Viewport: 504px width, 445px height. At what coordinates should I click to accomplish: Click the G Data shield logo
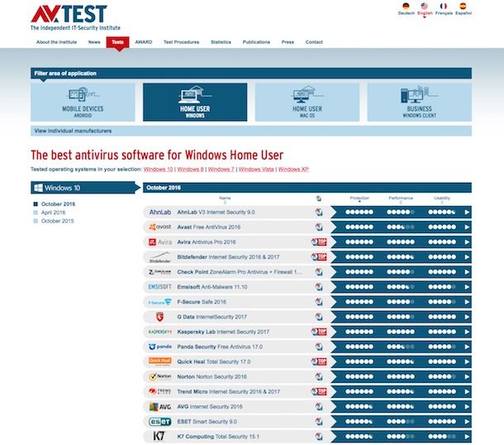(159, 317)
